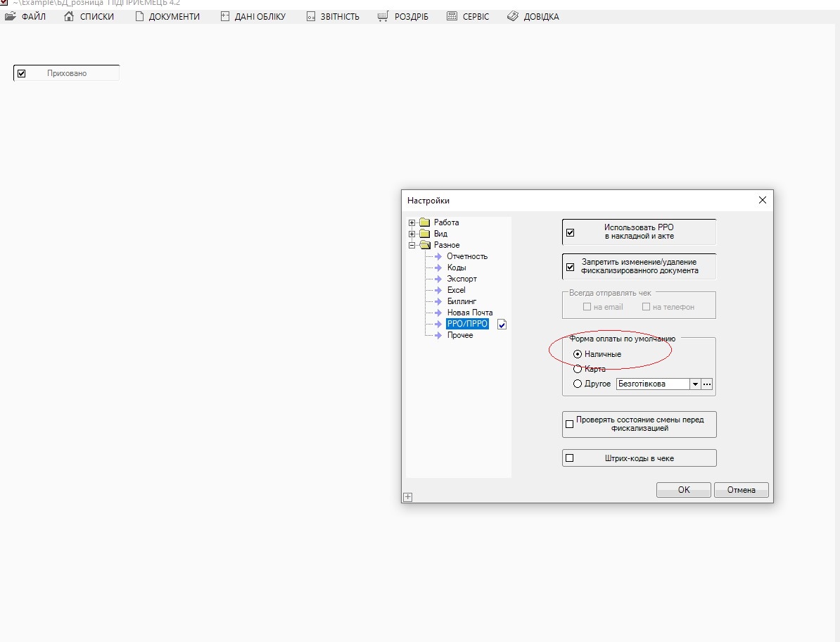
Task: Click the ellipsis button beside Безготівкова
Action: point(707,384)
